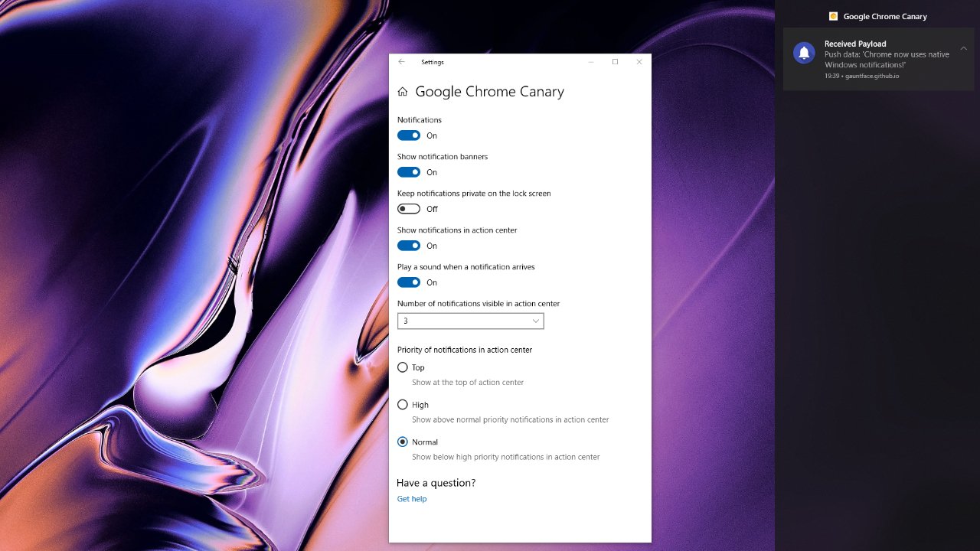Click the 'Priority of notifications in action center' label
980x551 pixels.
[465, 350]
